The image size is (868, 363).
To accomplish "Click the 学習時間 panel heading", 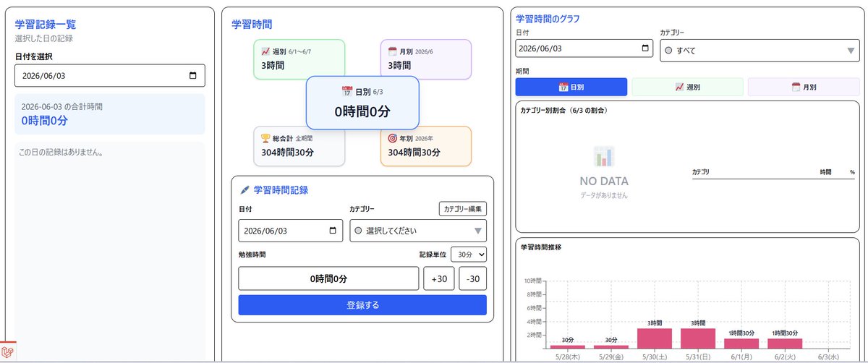I will 252,24.
